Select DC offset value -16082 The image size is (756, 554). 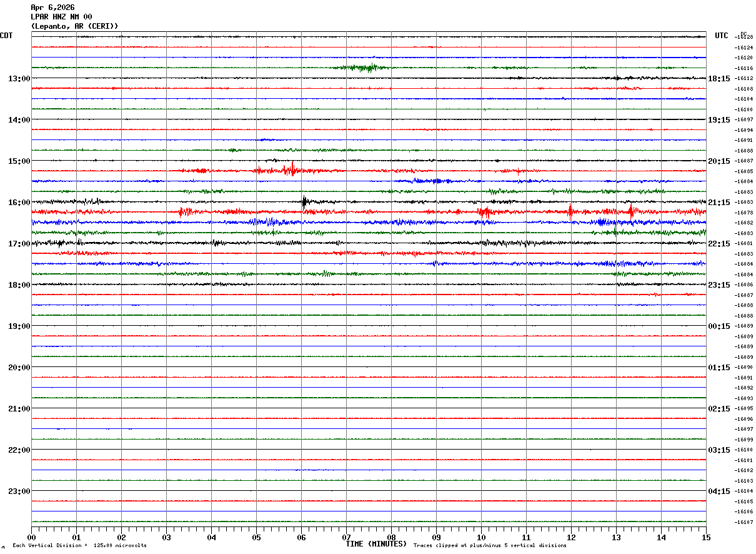click(x=744, y=223)
